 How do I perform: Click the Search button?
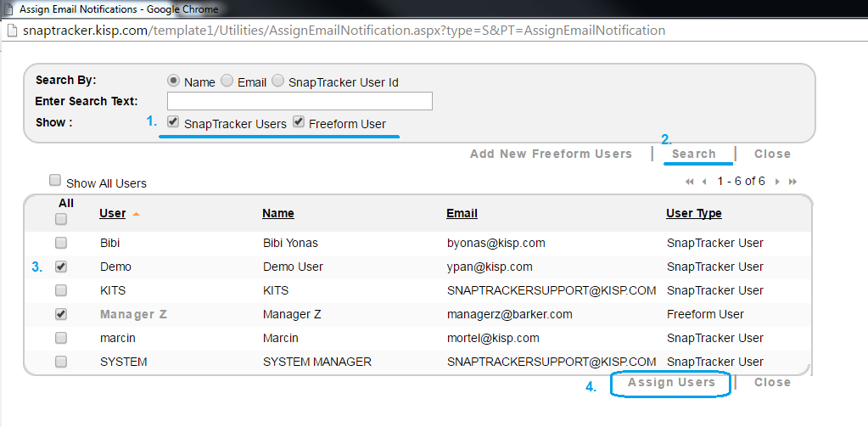693,154
